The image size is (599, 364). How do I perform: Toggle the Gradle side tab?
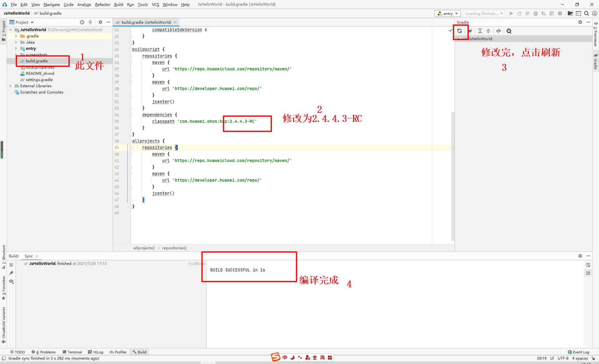point(596,62)
